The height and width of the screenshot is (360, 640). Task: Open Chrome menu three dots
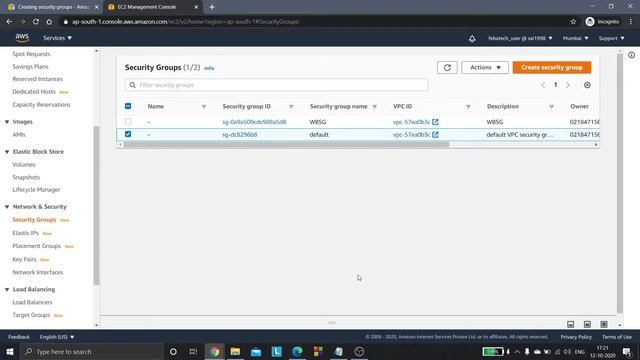pyautogui.click(x=631, y=22)
